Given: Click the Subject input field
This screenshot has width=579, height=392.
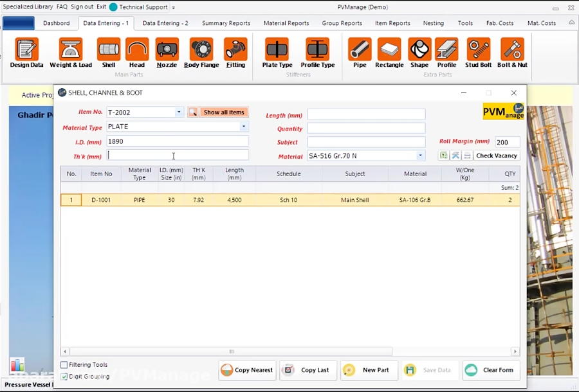Looking at the screenshot, I should (366, 142).
